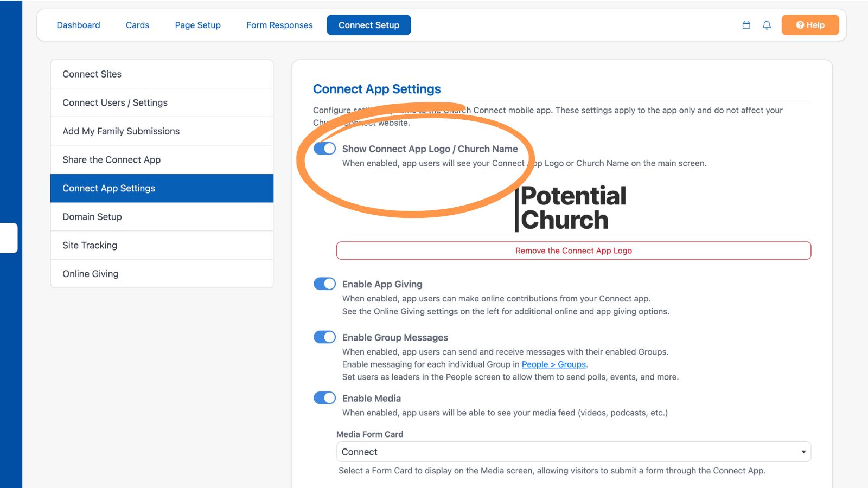Click the Potential Church logo image
868x488 pixels.
coord(570,208)
